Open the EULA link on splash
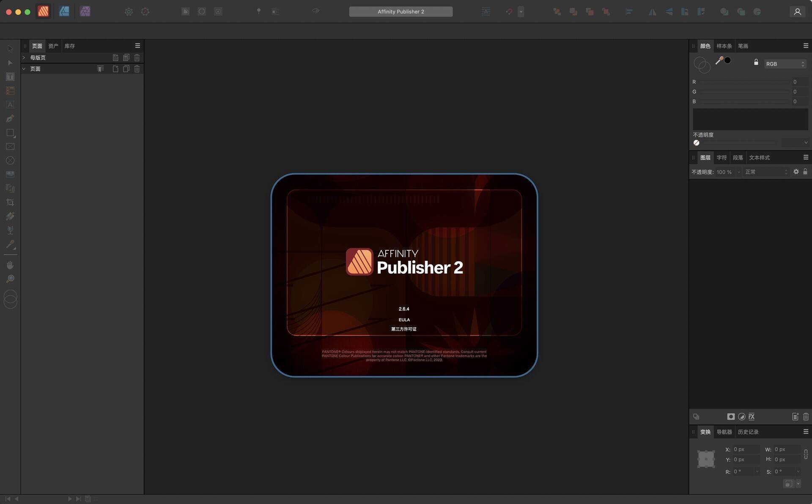 pos(404,320)
